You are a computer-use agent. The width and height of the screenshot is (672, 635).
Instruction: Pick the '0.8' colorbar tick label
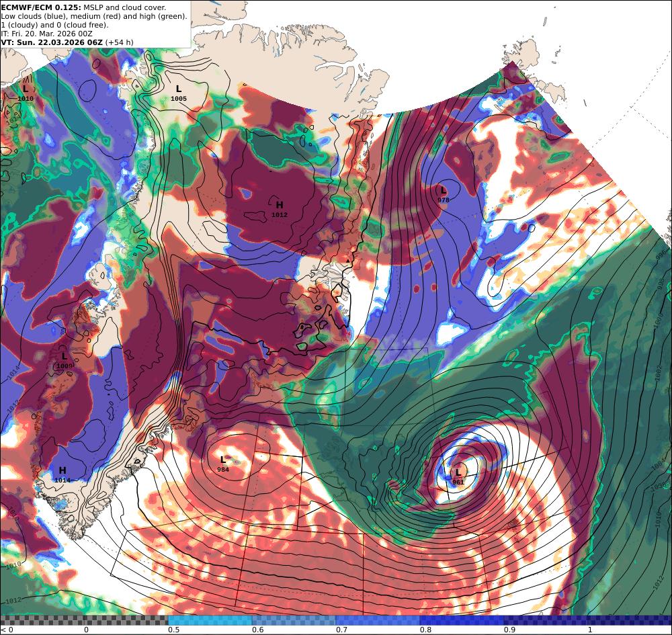pyautogui.click(x=425, y=630)
